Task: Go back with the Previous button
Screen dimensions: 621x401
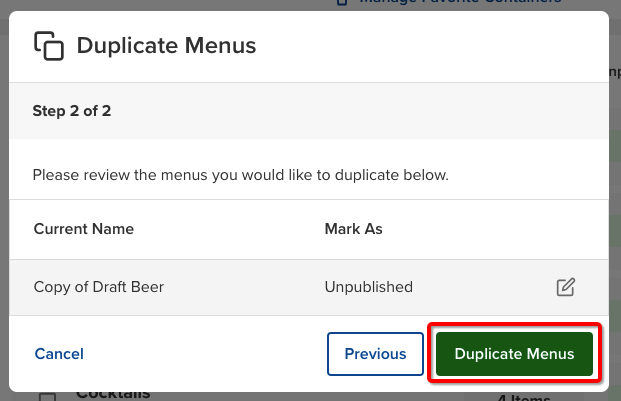Action: [x=375, y=354]
